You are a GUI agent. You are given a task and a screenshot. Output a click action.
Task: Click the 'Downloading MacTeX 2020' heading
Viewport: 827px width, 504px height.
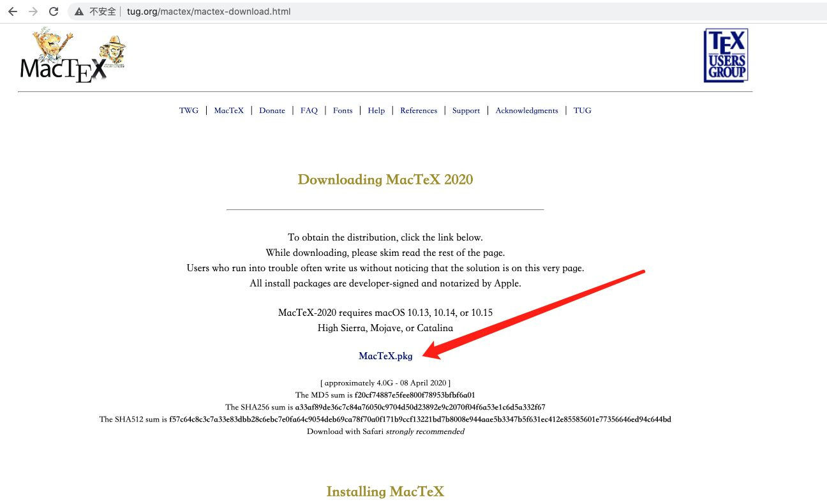385,179
